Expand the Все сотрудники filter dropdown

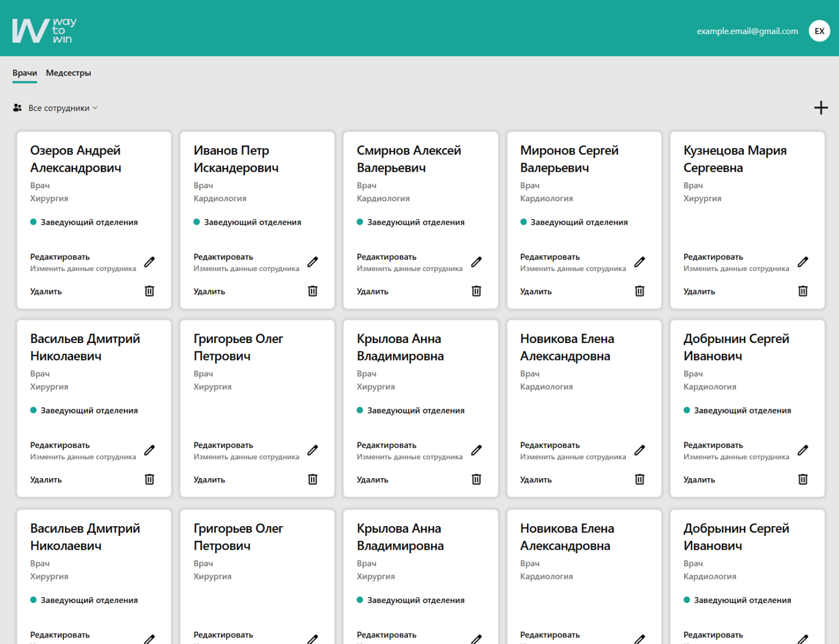pos(62,108)
